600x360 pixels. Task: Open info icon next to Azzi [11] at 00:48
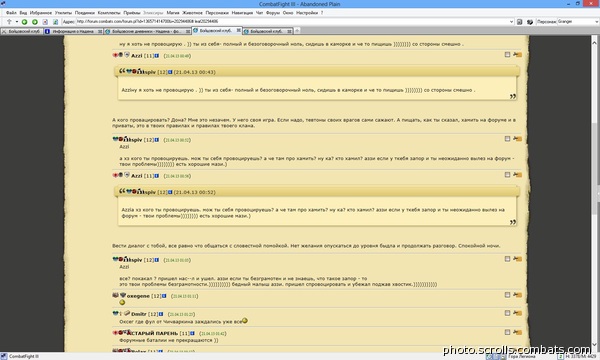coord(157,56)
